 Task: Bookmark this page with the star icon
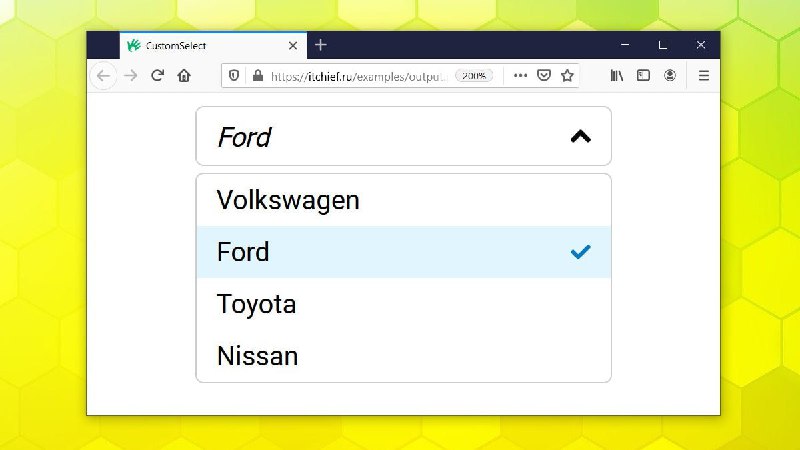tap(567, 76)
